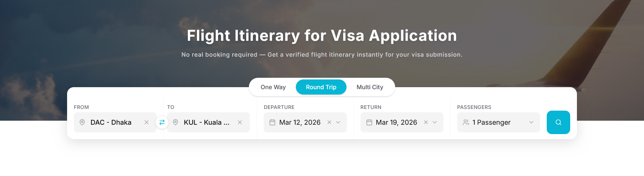
Task: Expand the return date chevron
Action: coord(435,122)
